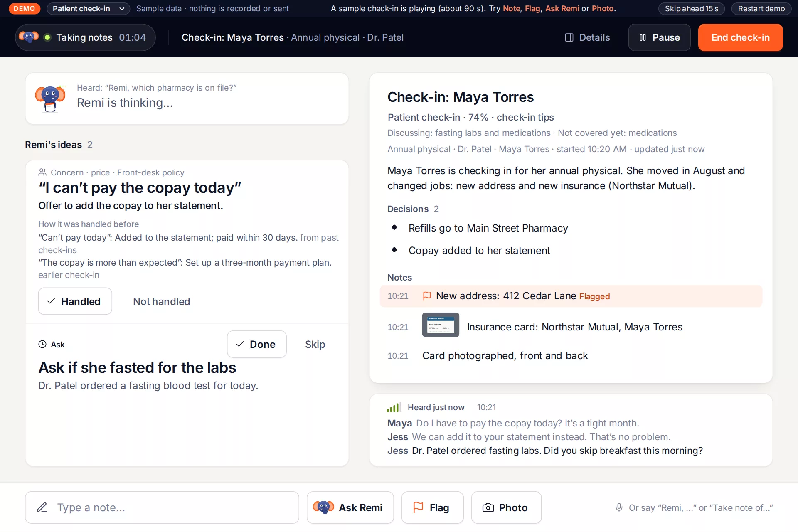Screen dimensions: 798x532
Task: Click the End check-in button
Action: coord(740,37)
